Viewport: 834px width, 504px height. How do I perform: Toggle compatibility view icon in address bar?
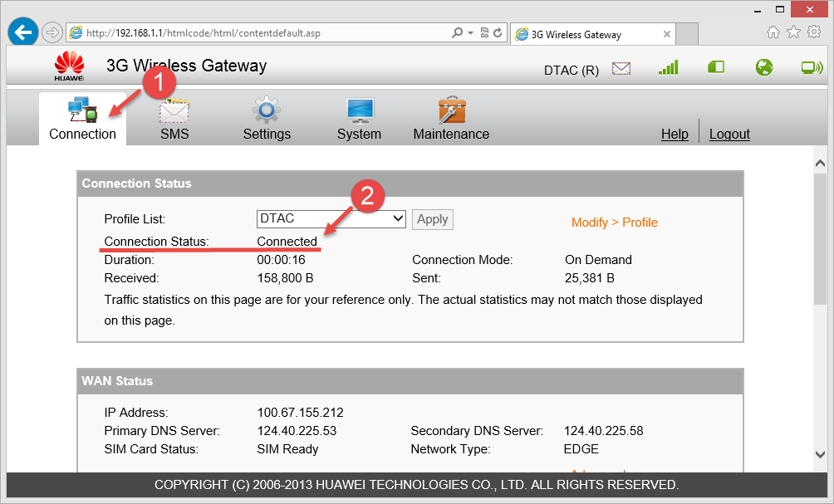pyautogui.click(x=484, y=33)
